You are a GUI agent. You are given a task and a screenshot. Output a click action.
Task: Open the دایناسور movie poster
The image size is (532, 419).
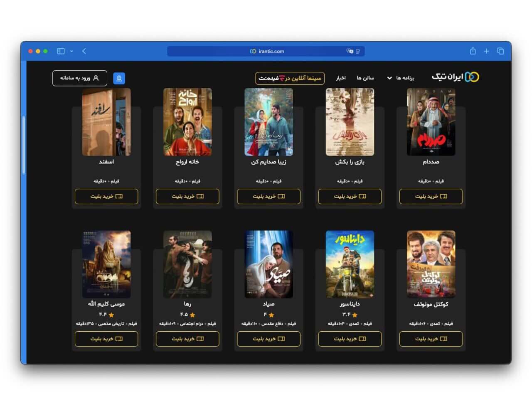point(350,264)
